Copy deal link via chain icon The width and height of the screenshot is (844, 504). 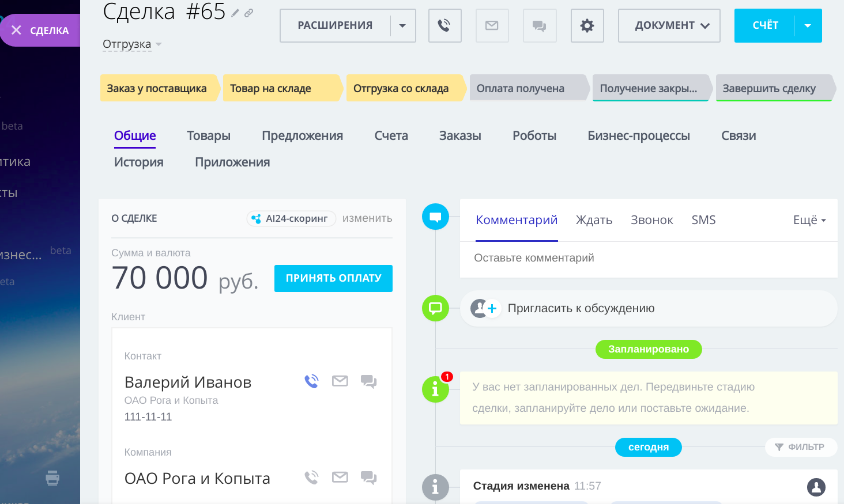249,13
